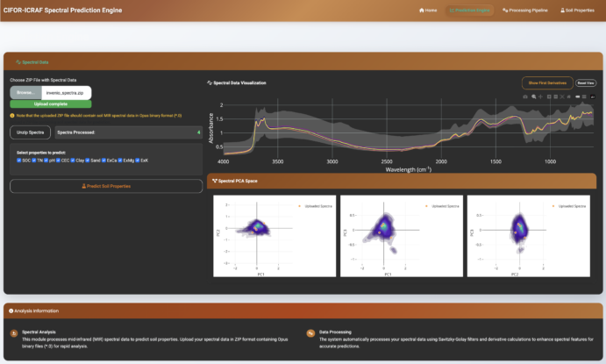Open the PC1 vs PC2 PCA plot
606x364 pixels.
point(274,236)
